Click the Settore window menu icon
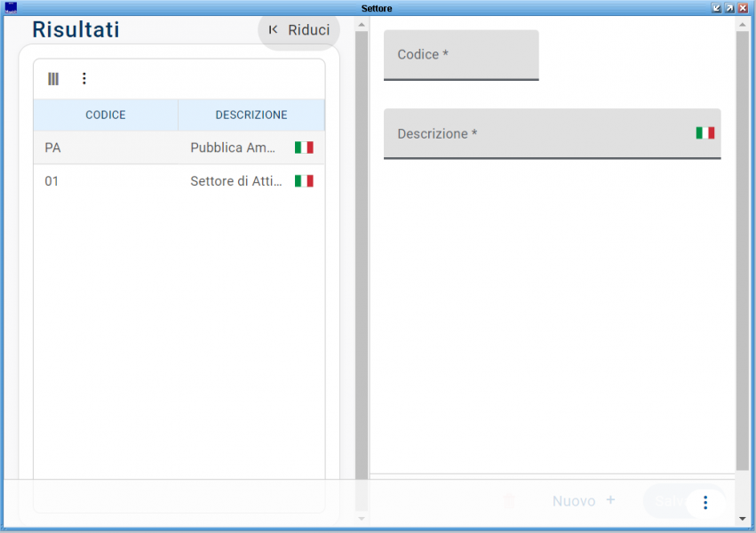This screenshot has width=756, height=533. coord(11,8)
